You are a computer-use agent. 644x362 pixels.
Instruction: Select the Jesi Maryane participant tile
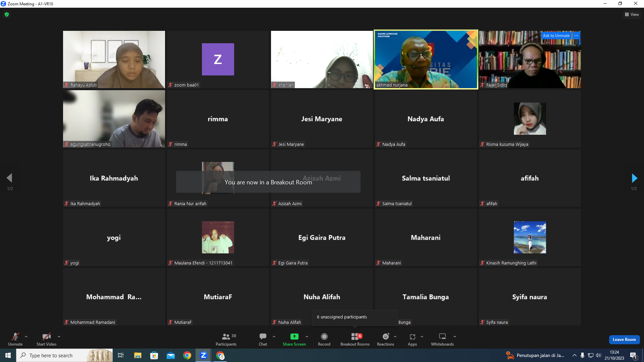322,119
